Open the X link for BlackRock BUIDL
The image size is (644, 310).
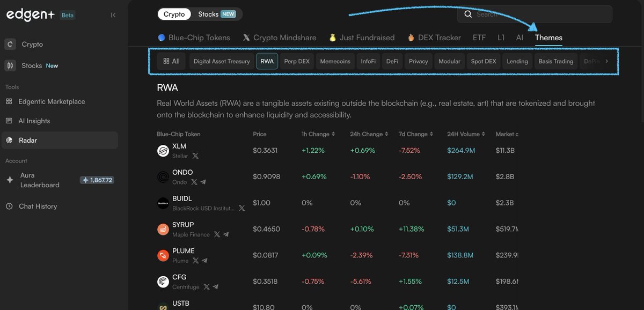click(242, 208)
